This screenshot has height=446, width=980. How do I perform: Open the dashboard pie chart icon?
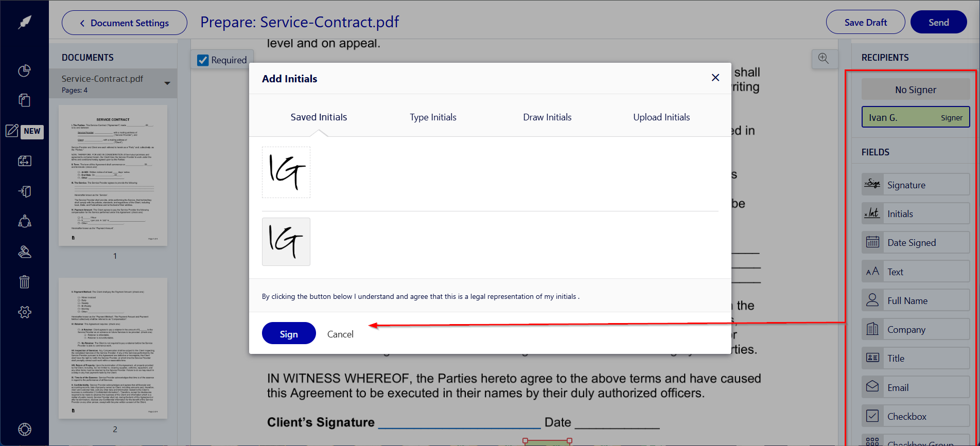pyautogui.click(x=25, y=70)
